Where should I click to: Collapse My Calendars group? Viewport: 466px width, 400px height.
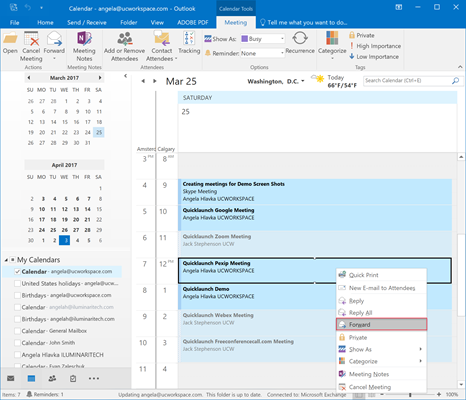coord(6,260)
